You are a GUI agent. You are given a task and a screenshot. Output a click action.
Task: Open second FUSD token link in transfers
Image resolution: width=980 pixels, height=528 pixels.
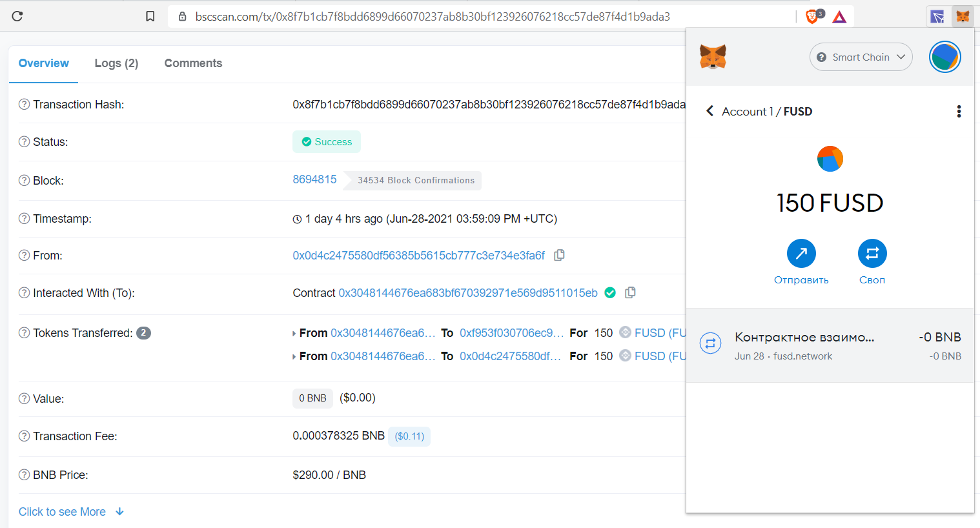[660, 356]
